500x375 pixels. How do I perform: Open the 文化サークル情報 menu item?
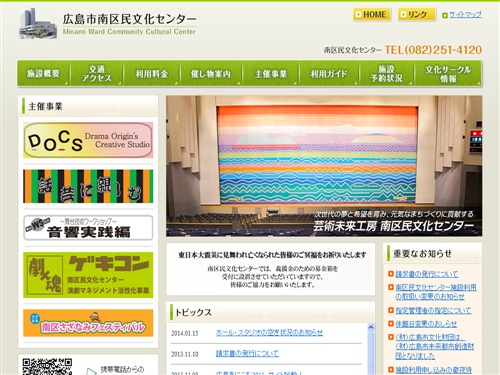click(448, 74)
